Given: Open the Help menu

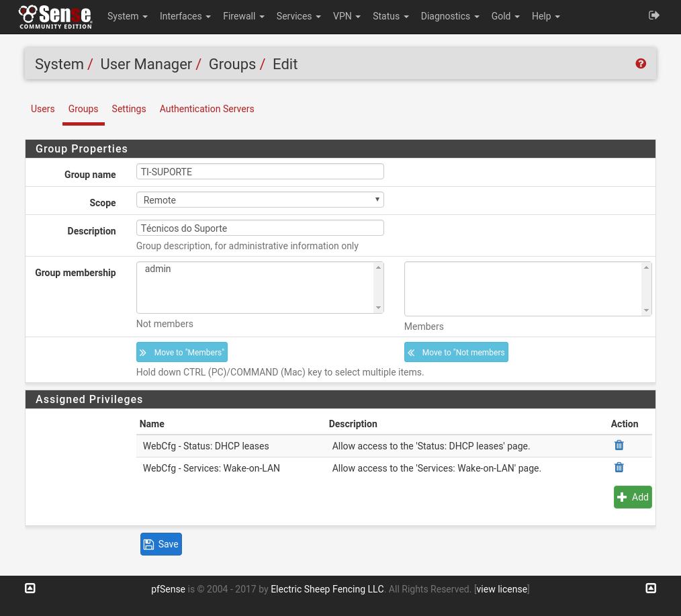Looking at the screenshot, I should (x=545, y=16).
